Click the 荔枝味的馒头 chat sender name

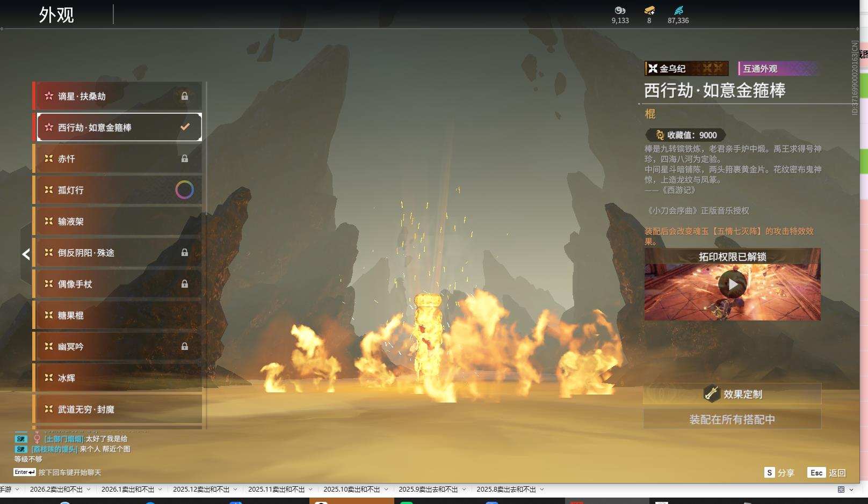coord(55,449)
